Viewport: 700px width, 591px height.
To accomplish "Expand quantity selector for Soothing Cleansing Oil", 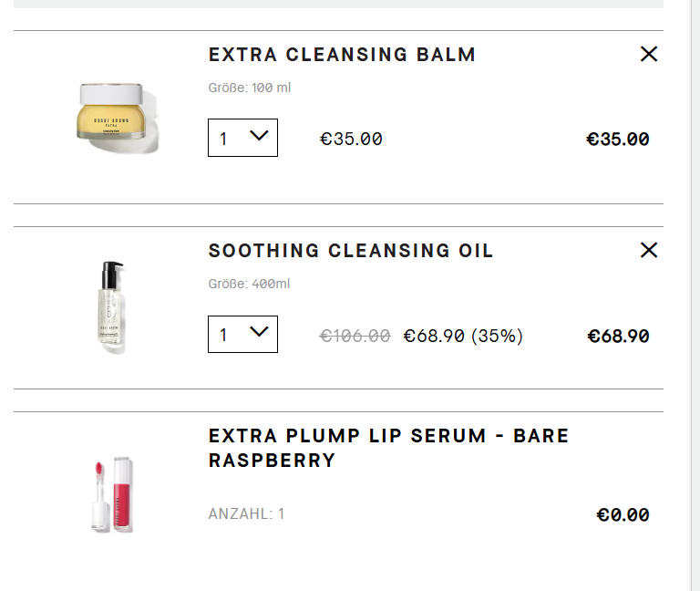I will tap(242, 334).
